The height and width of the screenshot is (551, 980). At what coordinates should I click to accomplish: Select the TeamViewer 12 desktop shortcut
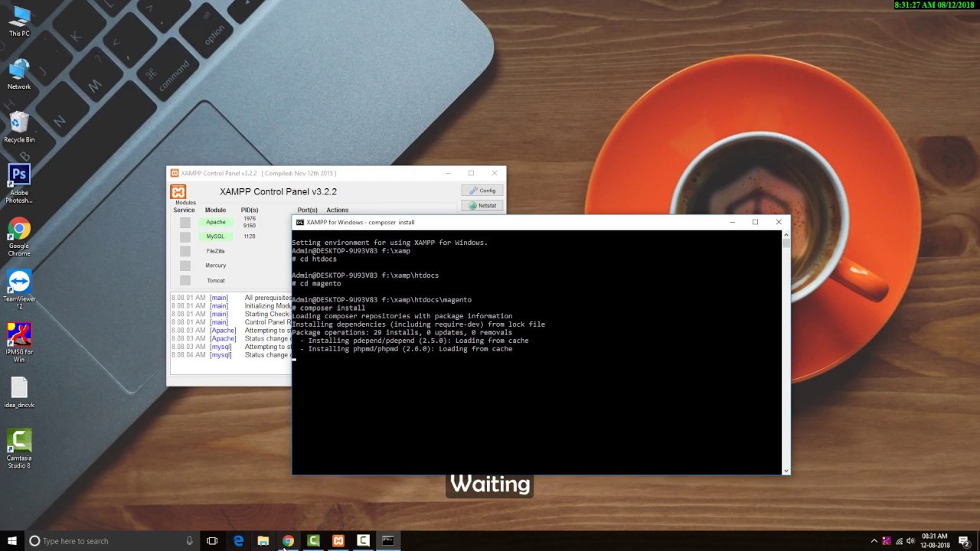19,289
